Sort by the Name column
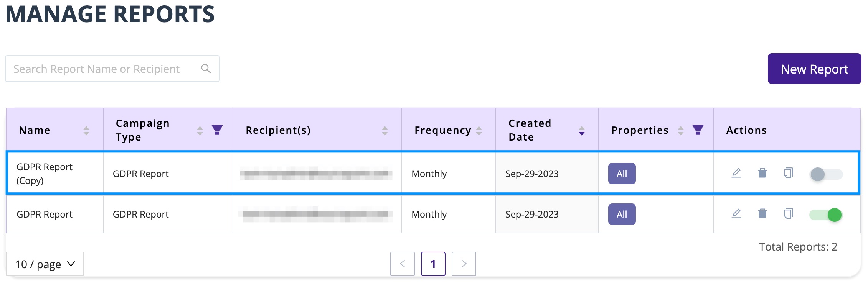 pyautogui.click(x=86, y=131)
